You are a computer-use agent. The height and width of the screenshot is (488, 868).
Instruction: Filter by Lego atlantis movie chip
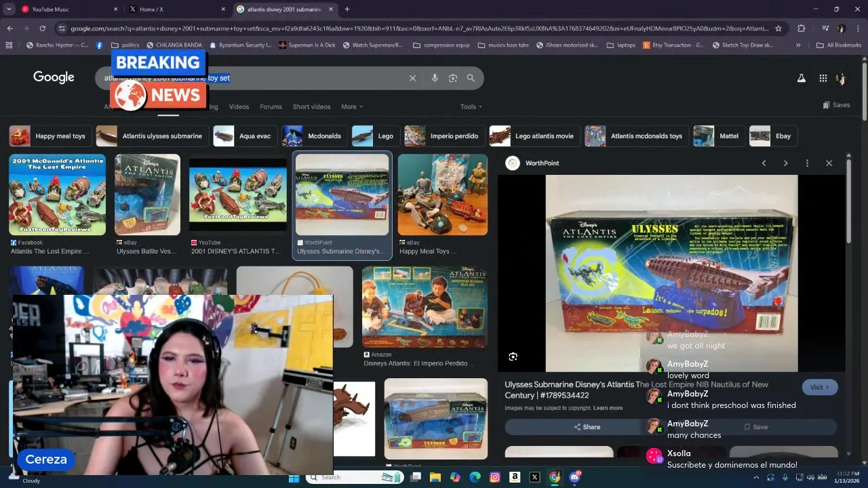534,136
